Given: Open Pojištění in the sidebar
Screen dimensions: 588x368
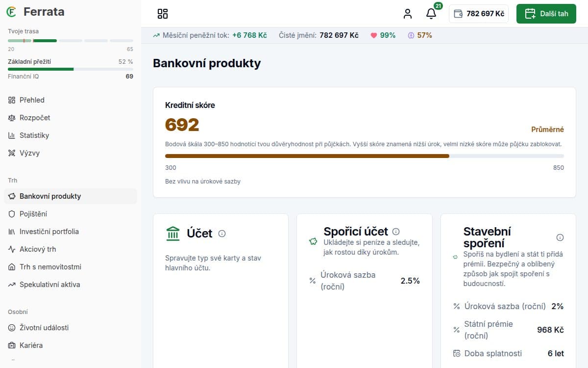Looking at the screenshot, I should click(71, 214).
